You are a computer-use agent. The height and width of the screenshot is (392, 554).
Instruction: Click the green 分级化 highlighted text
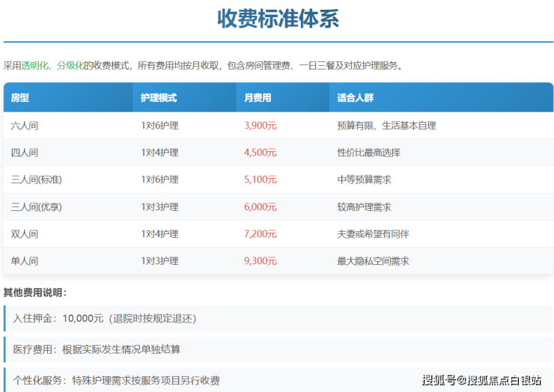click(x=70, y=66)
